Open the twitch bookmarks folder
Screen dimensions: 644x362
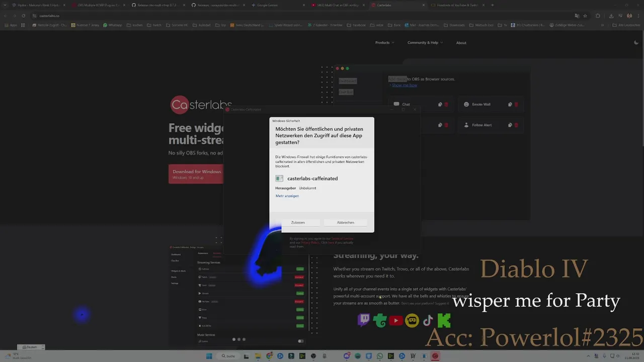point(155,25)
